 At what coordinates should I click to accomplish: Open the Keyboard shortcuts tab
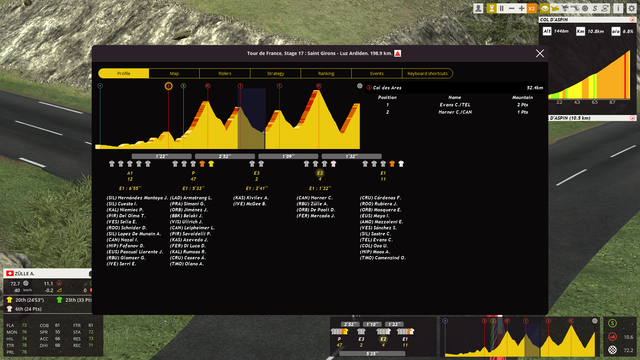click(427, 73)
